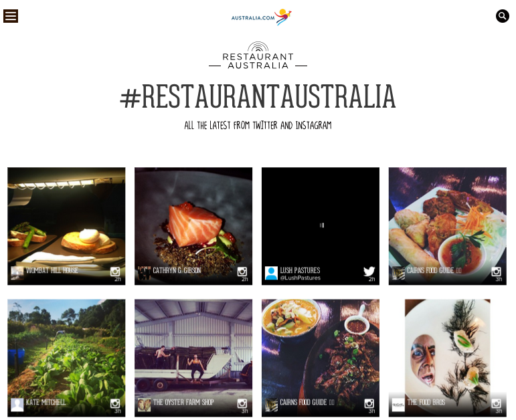This screenshot has height=420, width=516.
Task: Click the Instagram icon on Wombat Hill House post
Action: pyautogui.click(x=115, y=272)
